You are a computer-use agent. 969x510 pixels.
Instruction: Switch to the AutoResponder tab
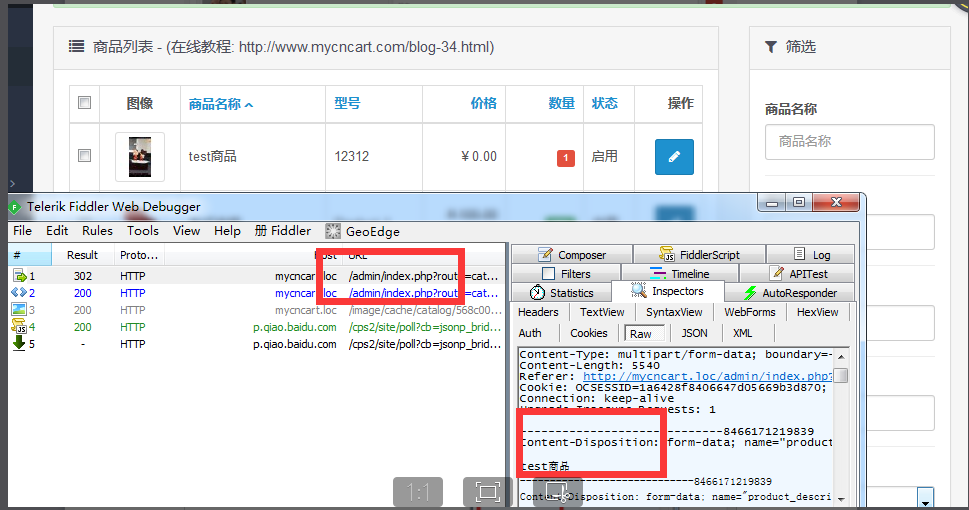click(790, 292)
